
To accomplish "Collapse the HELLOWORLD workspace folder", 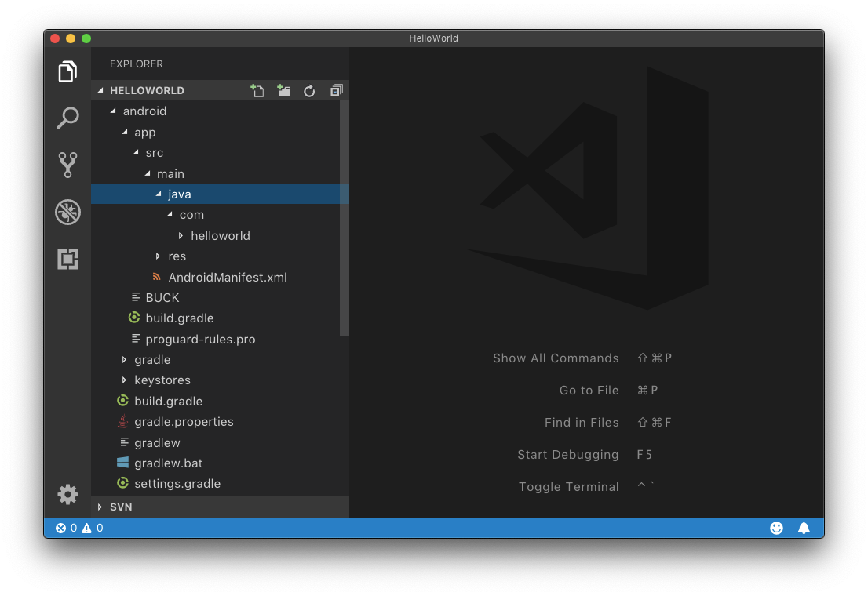I will tap(100, 90).
